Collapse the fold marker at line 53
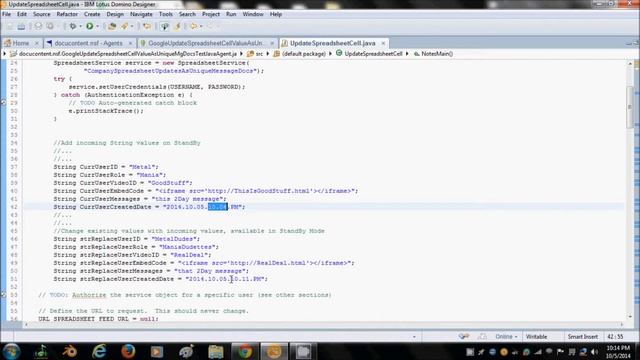The image size is (640, 360). [x=4, y=295]
